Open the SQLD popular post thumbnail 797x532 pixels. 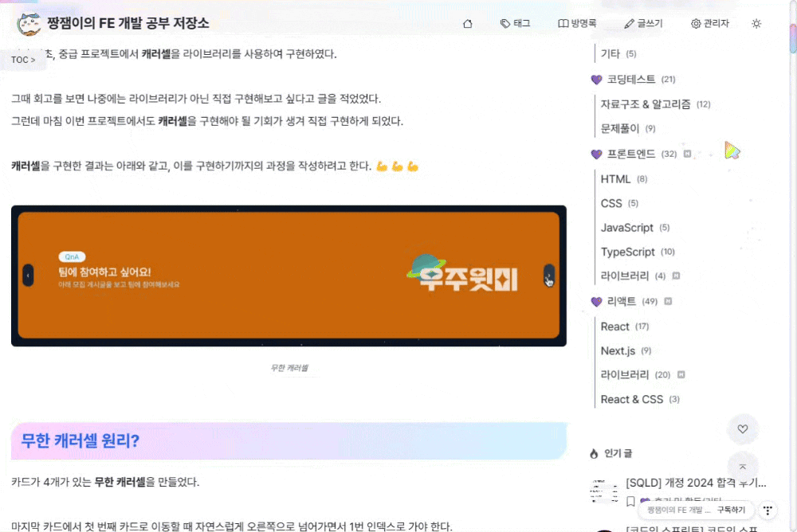tap(604, 491)
